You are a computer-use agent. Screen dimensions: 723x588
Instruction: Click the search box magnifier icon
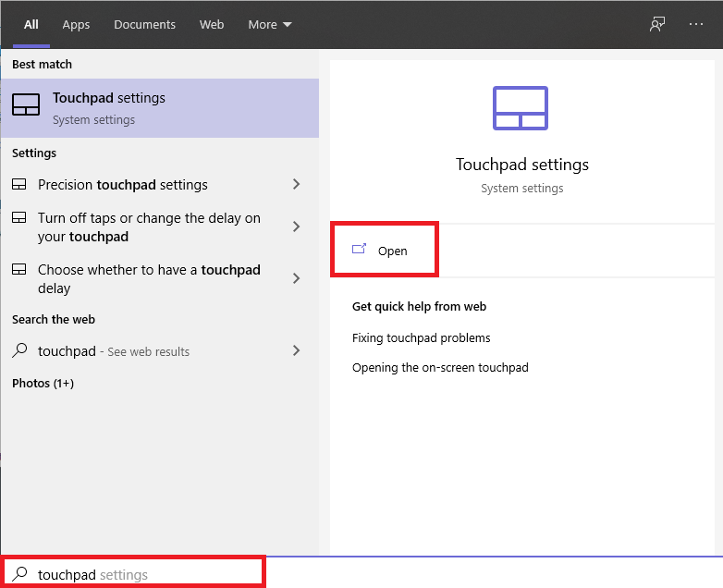19,574
